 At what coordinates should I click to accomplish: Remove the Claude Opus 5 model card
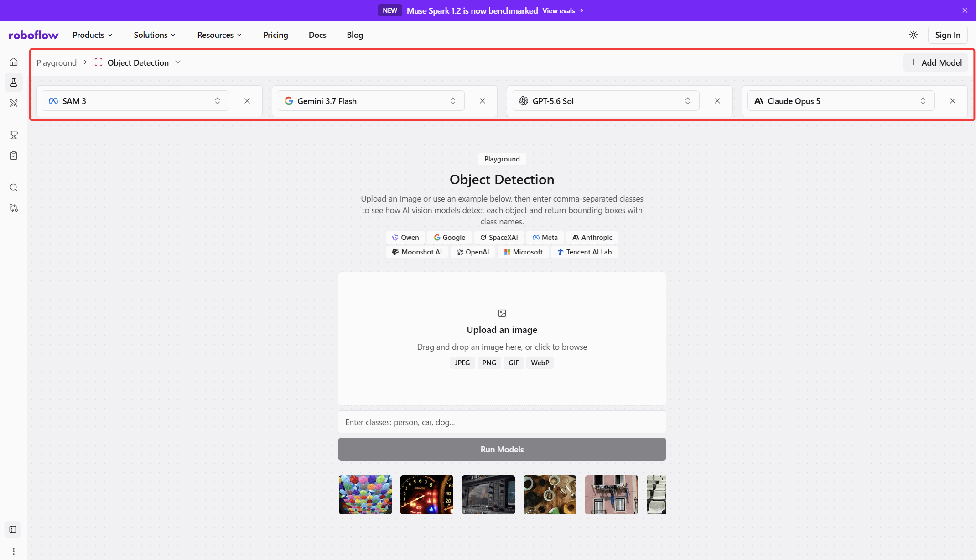click(x=953, y=101)
